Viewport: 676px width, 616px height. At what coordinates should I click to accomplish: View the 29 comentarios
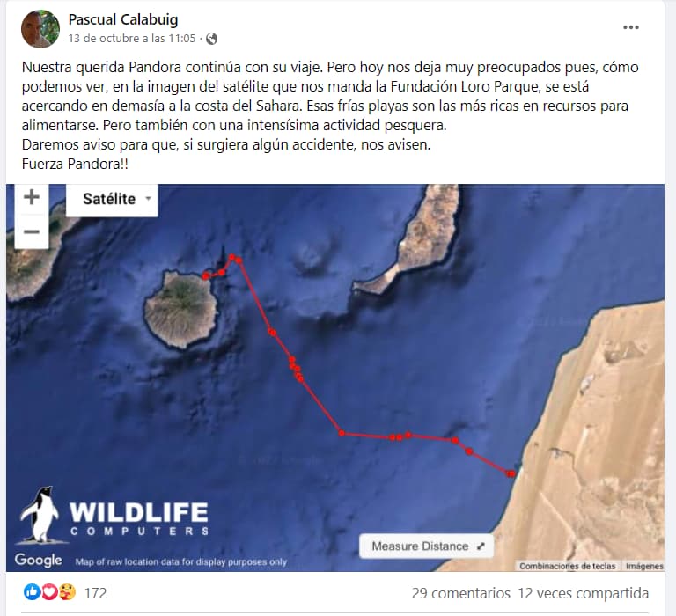coord(461,593)
